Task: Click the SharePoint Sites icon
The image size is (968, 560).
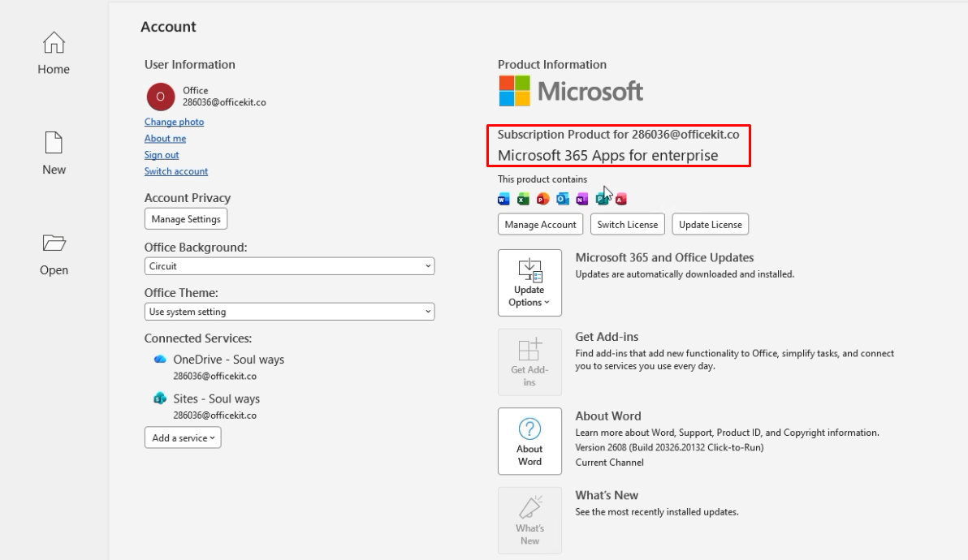Action: pos(160,398)
